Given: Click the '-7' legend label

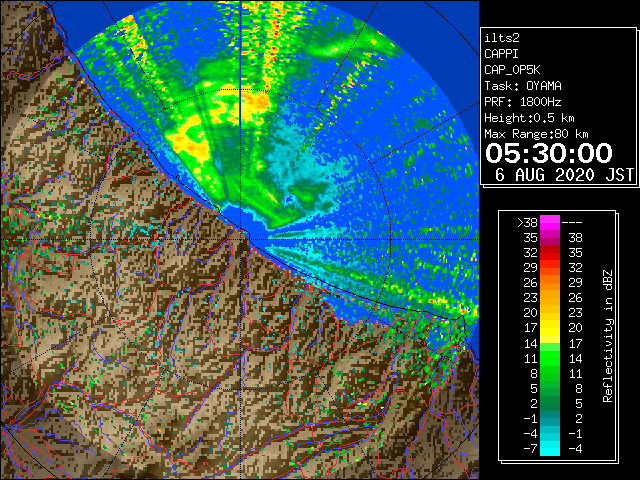Looking at the screenshot, I should tap(531, 449).
